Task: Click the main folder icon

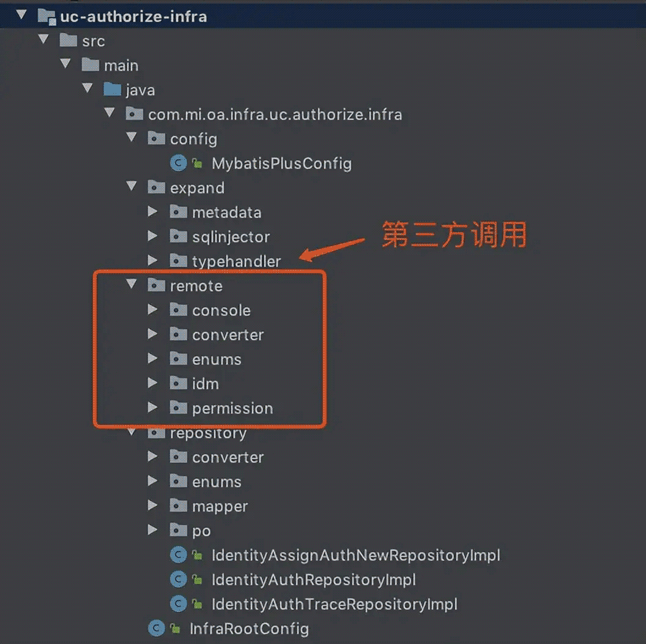Action: [90, 65]
